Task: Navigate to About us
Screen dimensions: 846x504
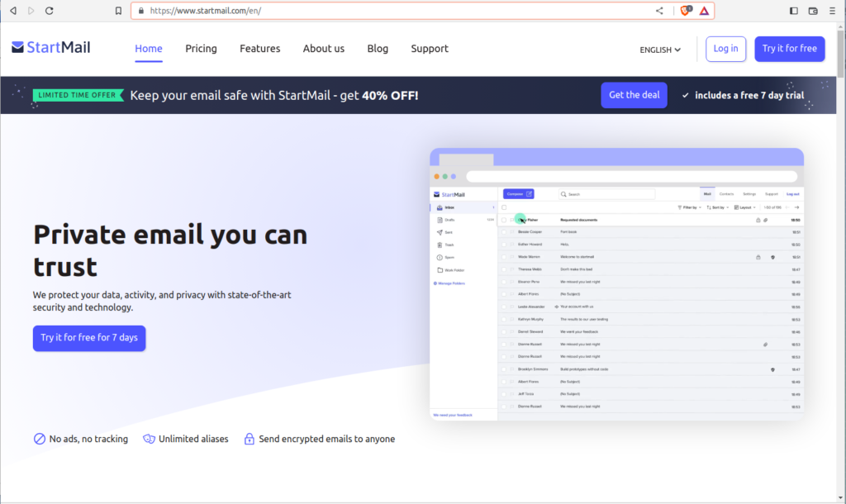Action: [324, 49]
